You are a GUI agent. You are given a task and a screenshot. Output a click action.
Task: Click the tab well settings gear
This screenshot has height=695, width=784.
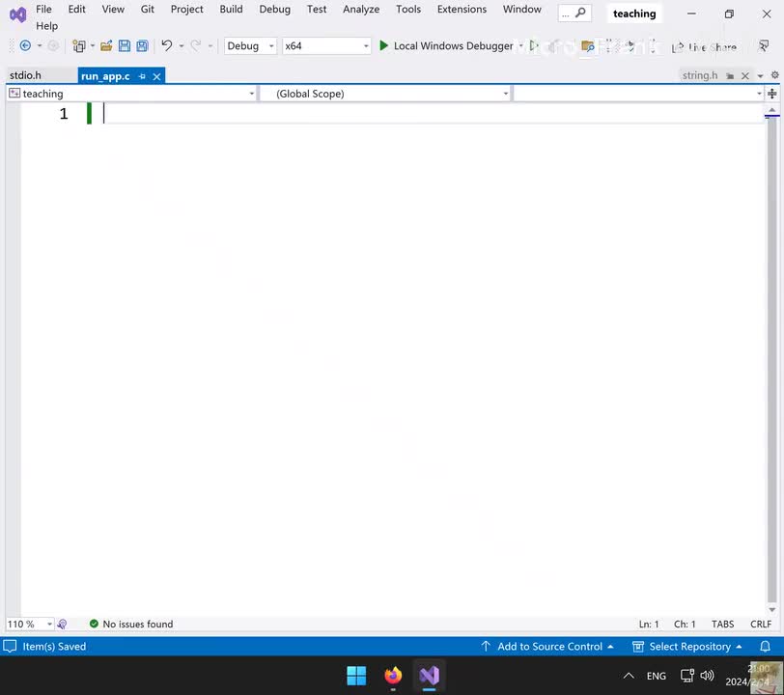(x=774, y=75)
